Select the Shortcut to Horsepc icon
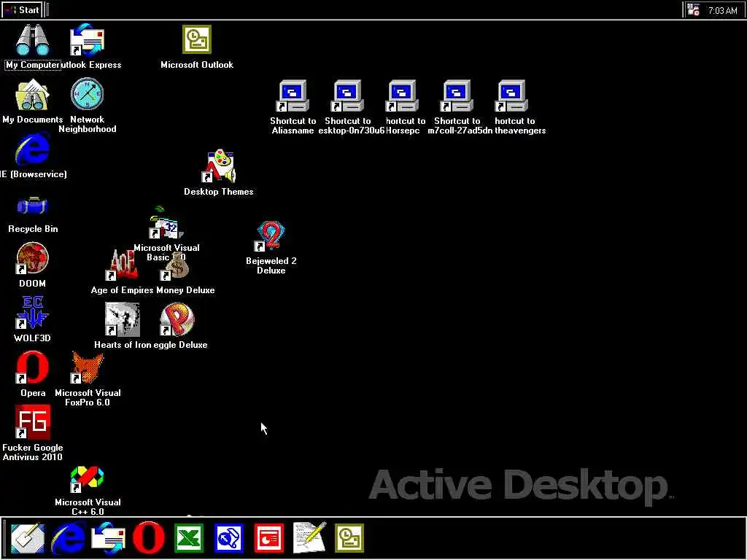 pyautogui.click(x=403, y=96)
